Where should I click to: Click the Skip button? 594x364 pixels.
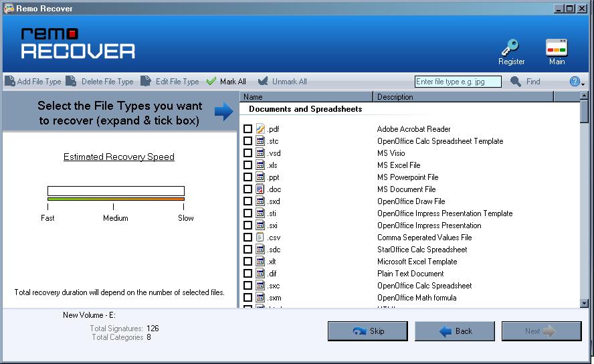(367, 331)
